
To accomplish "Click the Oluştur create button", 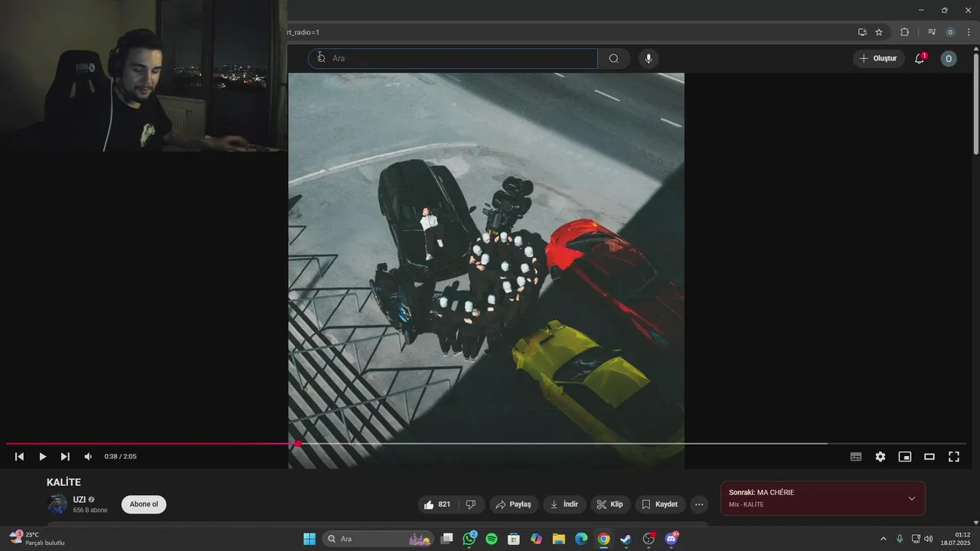I will [x=878, y=59].
